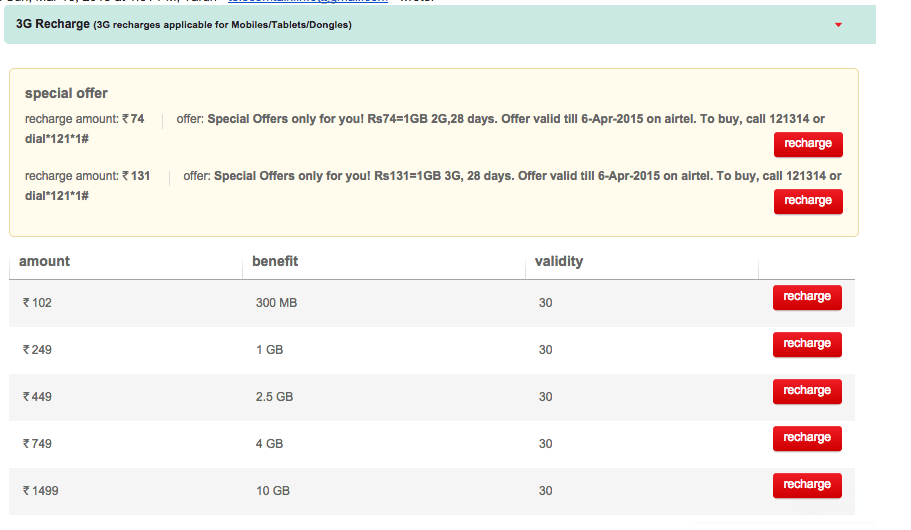
Task: Click the recharge amount ₹131 text
Action: (87, 176)
